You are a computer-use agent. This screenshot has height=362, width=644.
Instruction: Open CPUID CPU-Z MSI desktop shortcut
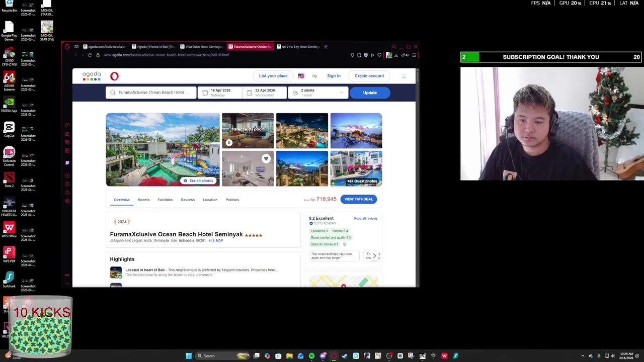coord(9,56)
